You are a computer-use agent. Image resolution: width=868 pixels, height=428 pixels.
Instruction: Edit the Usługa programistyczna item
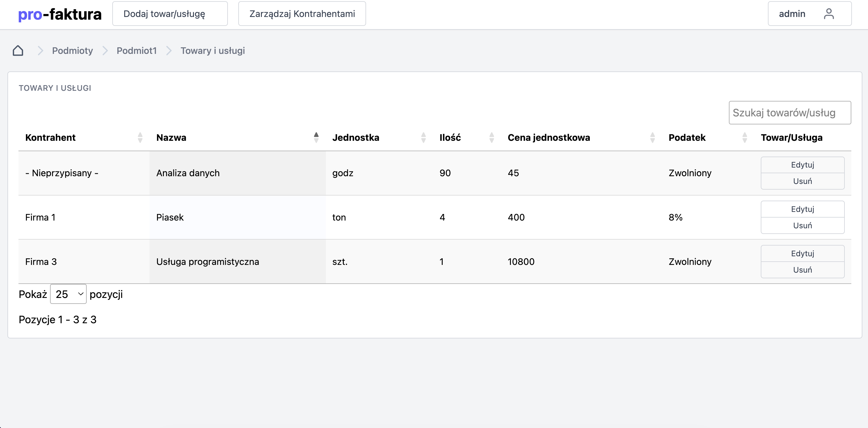[x=803, y=253]
